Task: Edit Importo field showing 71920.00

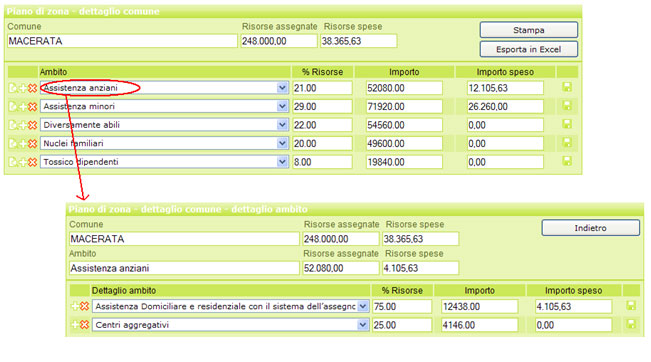Action: pyautogui.click(x=404, y=107)
